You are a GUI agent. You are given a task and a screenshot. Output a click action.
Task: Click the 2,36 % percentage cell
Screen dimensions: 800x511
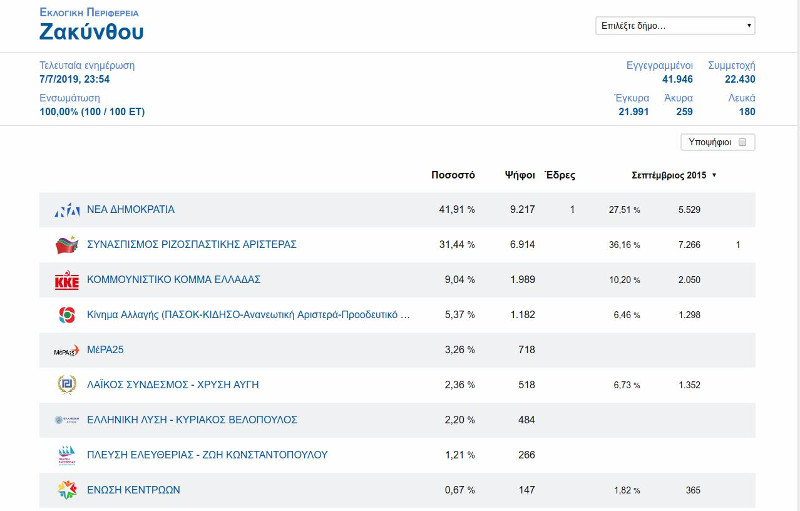(x=460, y=385)
